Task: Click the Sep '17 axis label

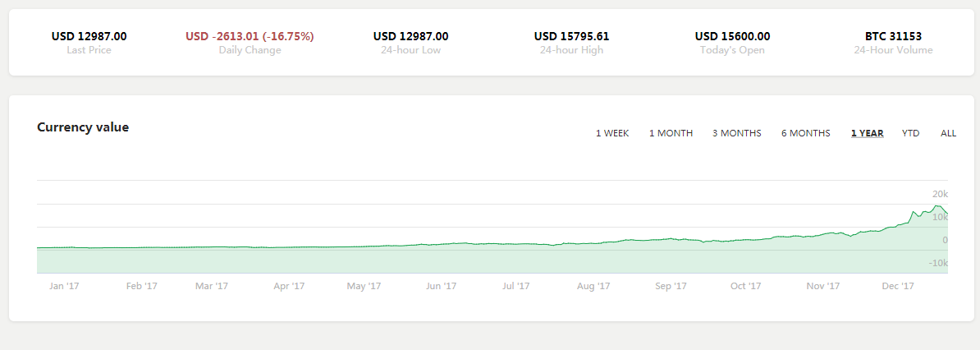Action: pos(671,286)
